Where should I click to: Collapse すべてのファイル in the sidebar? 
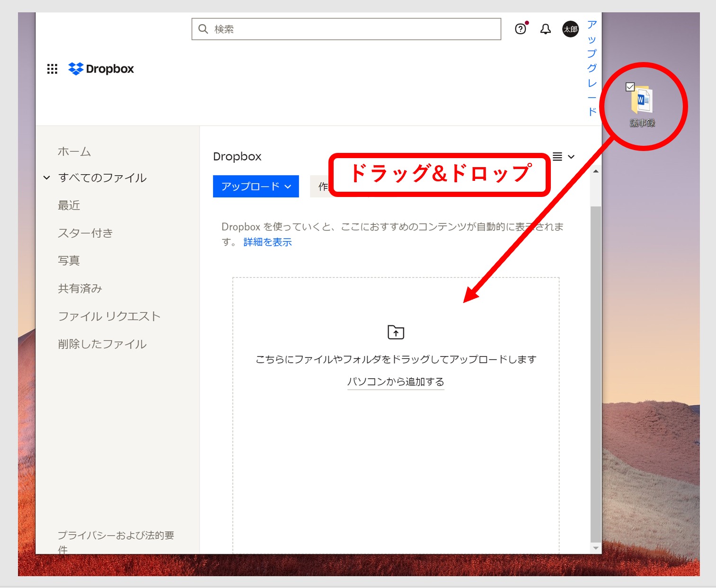click(46, 178)
